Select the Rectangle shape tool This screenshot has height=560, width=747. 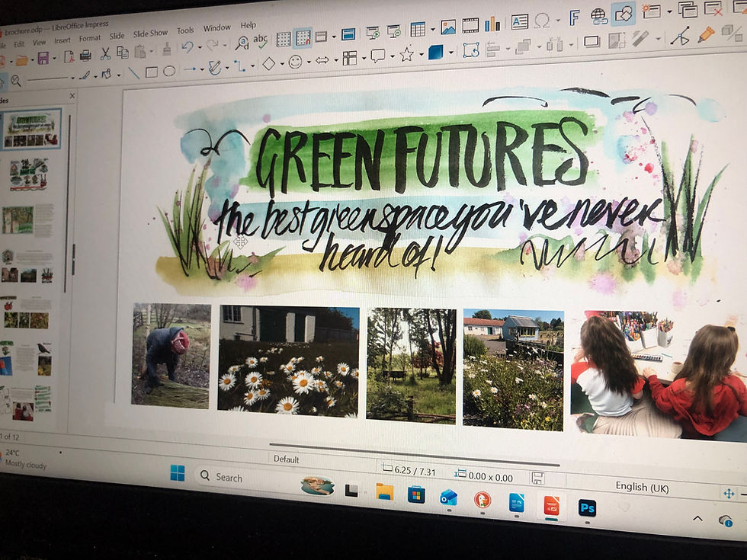tap(152, 72)
